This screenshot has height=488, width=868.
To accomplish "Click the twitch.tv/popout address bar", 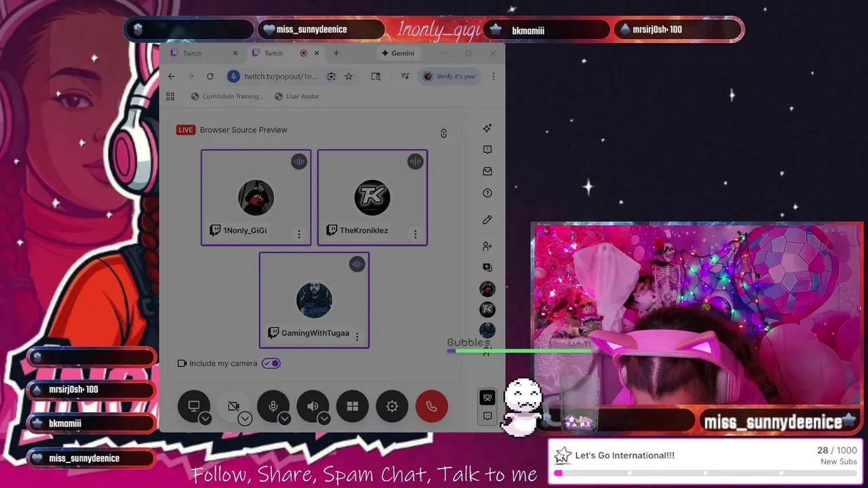I will [x=281, y=77].
